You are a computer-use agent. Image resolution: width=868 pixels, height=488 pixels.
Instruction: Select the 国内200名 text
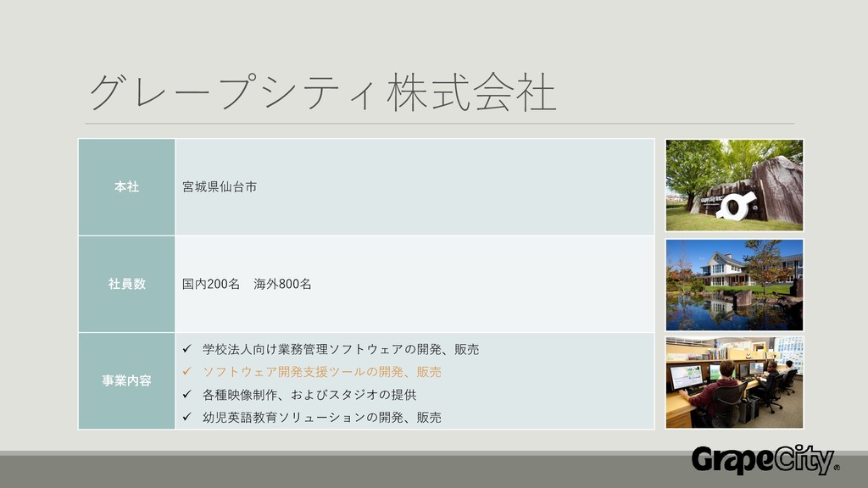pyautogui.click(x=211, y=284)
